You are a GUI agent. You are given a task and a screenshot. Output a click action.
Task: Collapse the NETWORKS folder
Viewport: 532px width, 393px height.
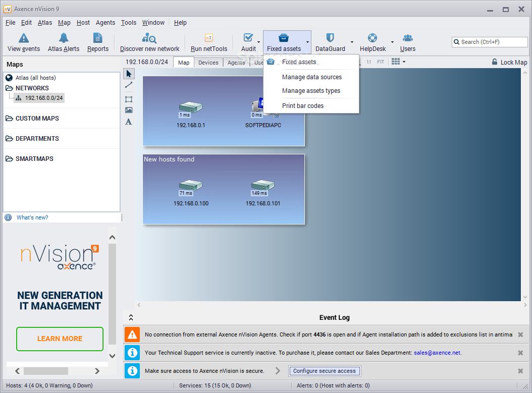click(x=9, y=88)
